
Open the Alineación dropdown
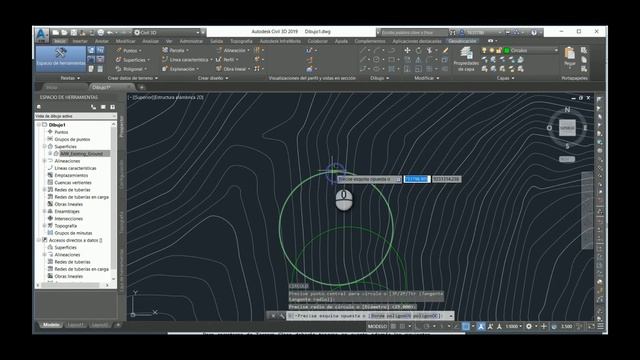[x=233, y=51]
